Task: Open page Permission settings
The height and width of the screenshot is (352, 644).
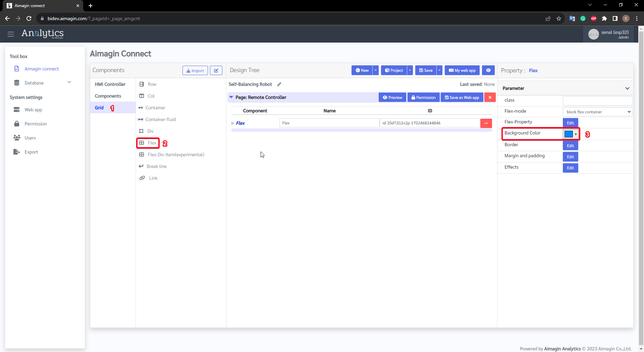Action: pyautogui.click(x=423, y=98)
